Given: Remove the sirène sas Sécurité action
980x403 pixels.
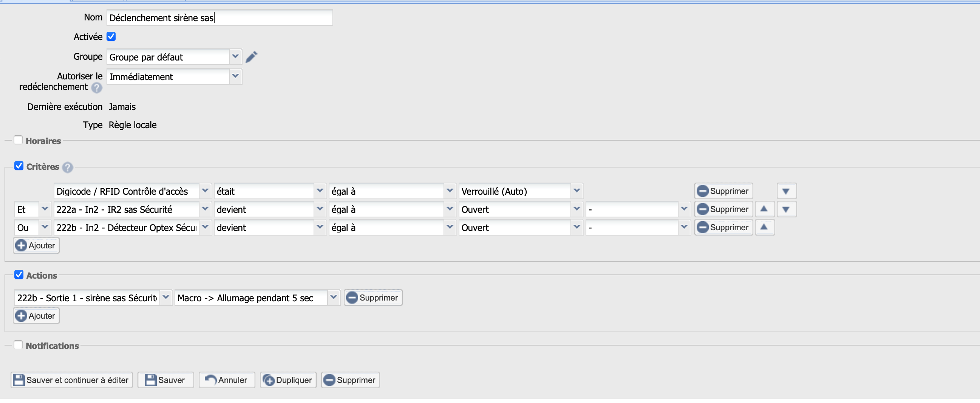Looking at the screenshot, I should point(373,298).
